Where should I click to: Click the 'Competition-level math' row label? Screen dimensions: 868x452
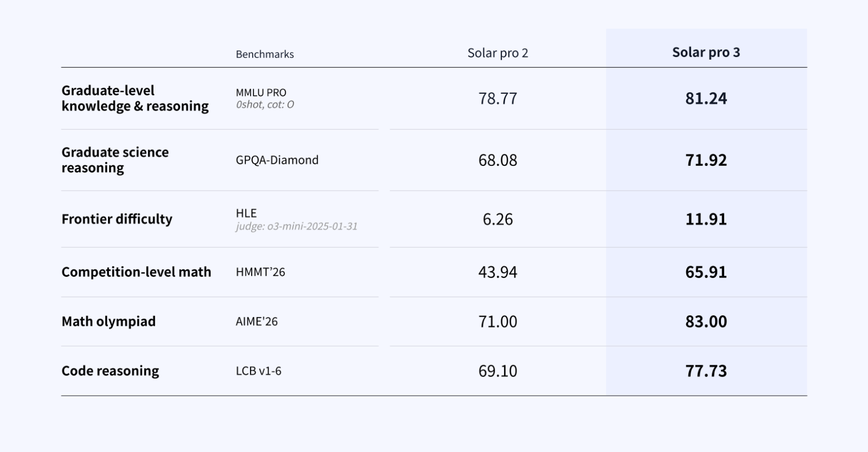[x=136, y=272]
